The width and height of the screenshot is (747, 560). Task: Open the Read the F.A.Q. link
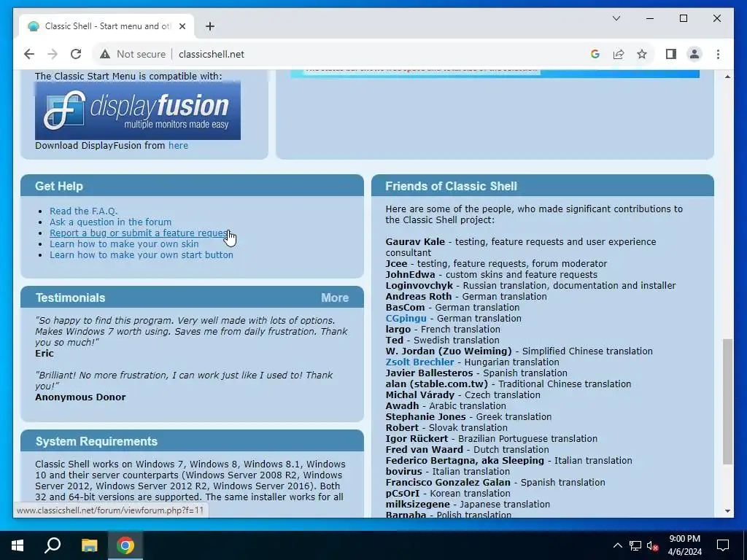tap(83, 211)
